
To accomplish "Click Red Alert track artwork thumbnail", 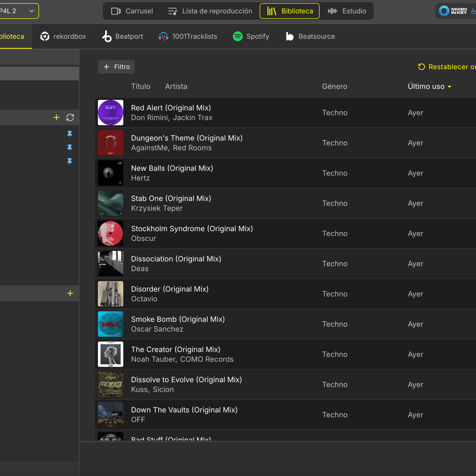I will (x=111, y=113).
